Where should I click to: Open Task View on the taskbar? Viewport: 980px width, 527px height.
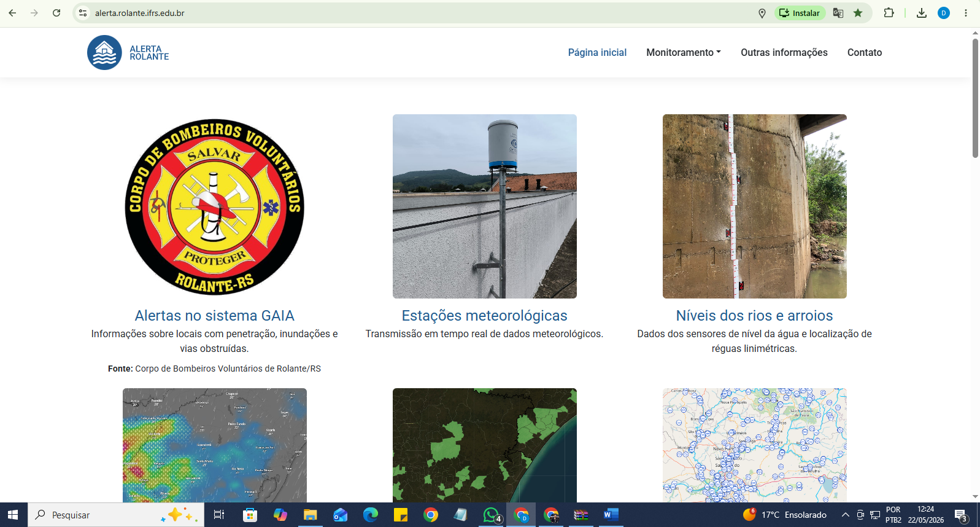click(219, 515)
